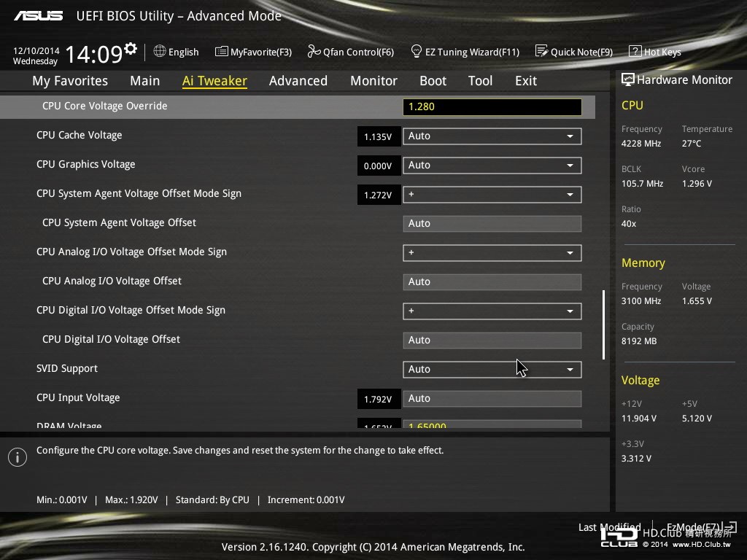Click Last Modified at the bottom

pos(609,527)
